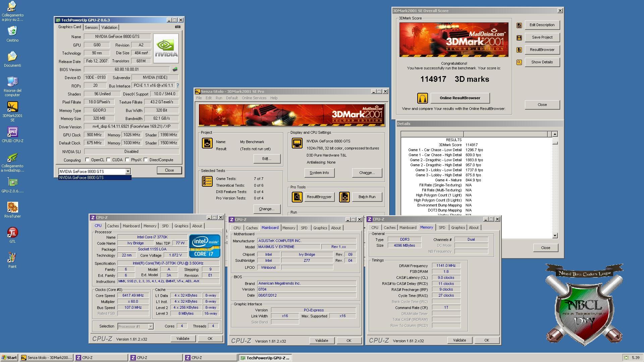Screen dimensions: 644x362
Task: Enable the OpenCL checkbox in GPU-Z
Action: tap(88, 160)
